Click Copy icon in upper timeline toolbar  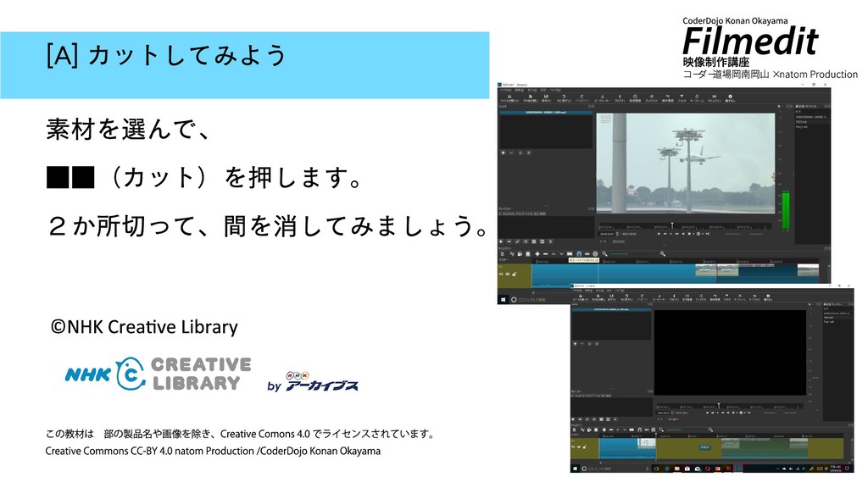[x=520, y=254]
